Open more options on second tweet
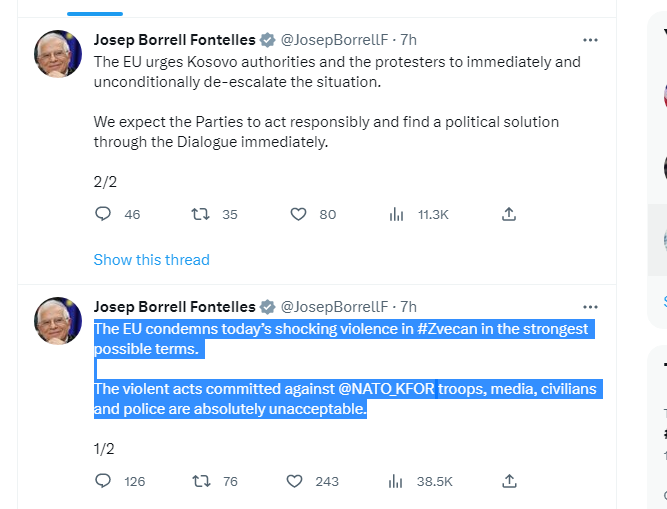 tap(590, 306)
